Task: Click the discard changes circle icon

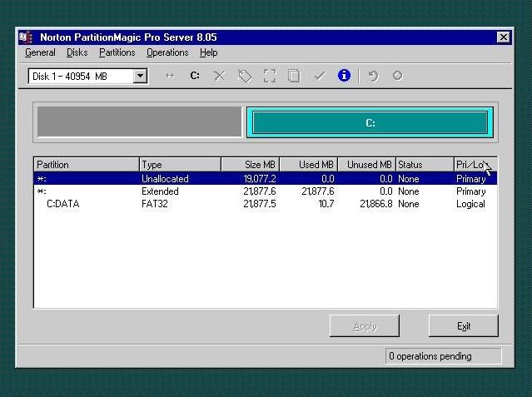Action: coord(398,76)
